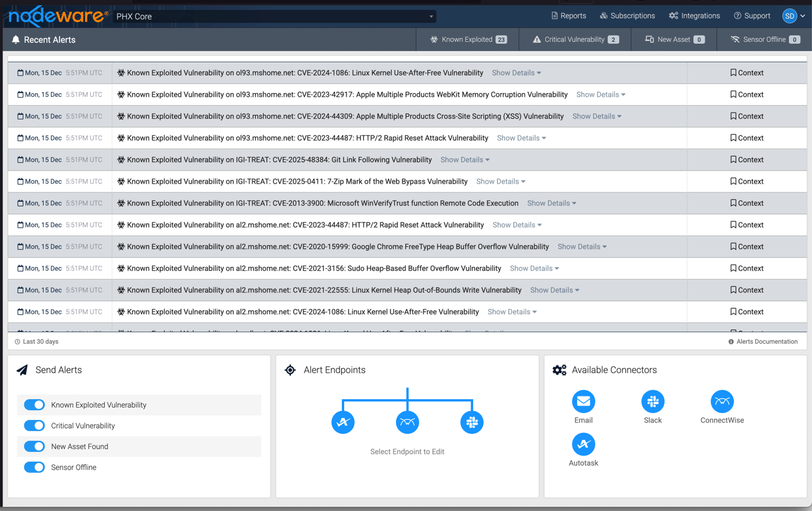The height and width of the screenshot is (511, 812).
Task: Click the Available Connectors gears icon
Action: coord(560,370)
